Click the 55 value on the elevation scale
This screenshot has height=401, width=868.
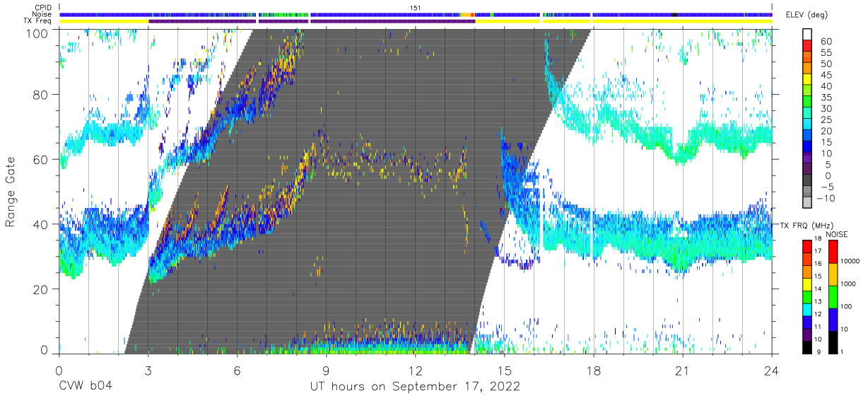pos(826,52)
